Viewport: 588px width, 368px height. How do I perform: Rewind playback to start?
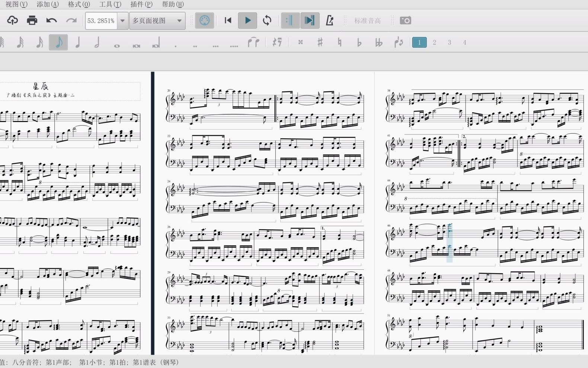point(228,20)
